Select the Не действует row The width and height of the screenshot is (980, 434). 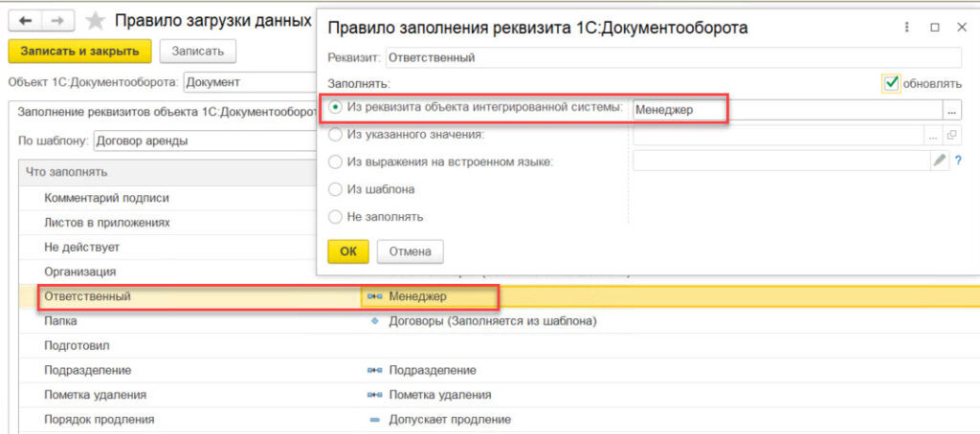tap(168, 248)
